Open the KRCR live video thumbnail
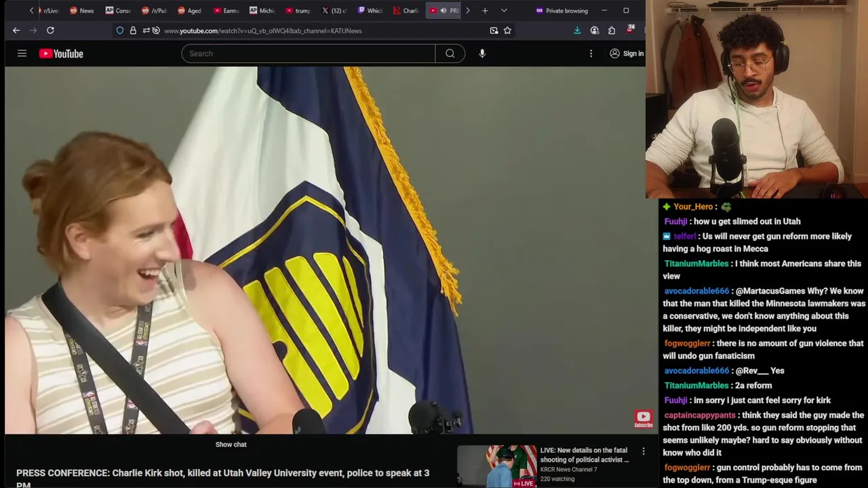868x488 pixels. click(x=497, y=466)
